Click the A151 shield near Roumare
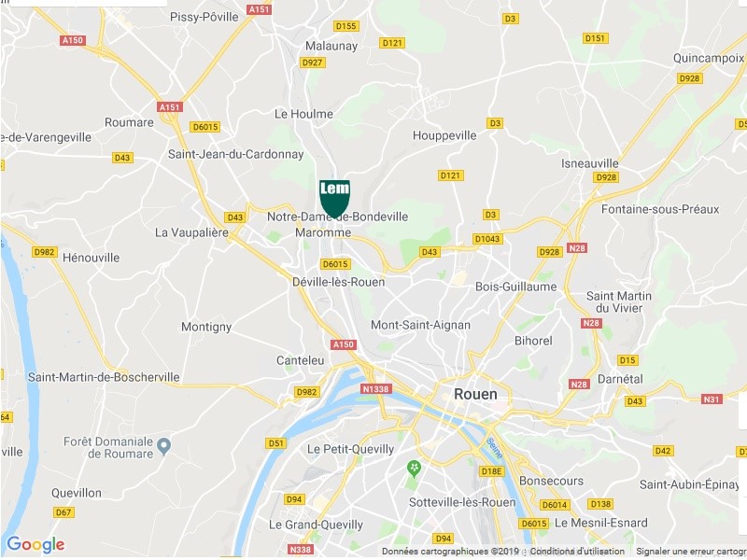 pos(170,107)
